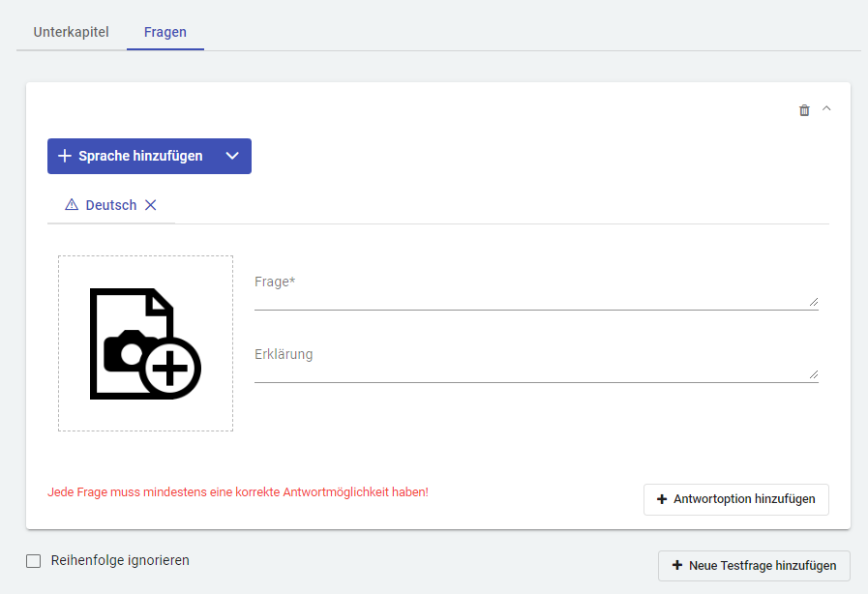
Task: Click the resize grip of the Erklärung field
Action: click(x=813, y=374)
